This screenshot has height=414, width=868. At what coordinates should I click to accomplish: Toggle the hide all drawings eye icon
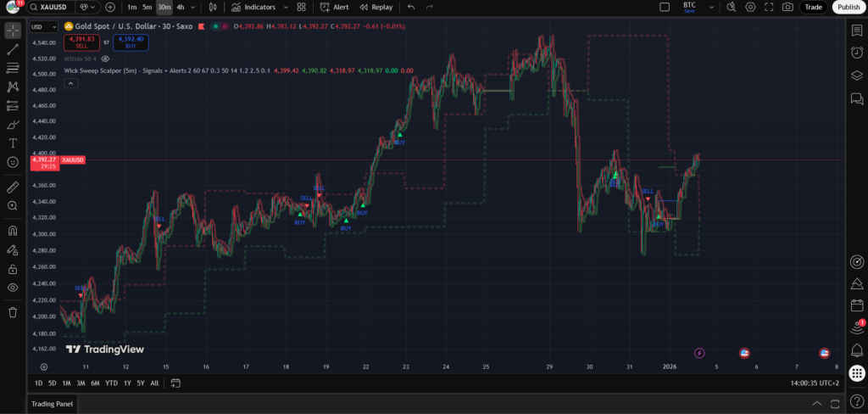(x=13, y=288)
